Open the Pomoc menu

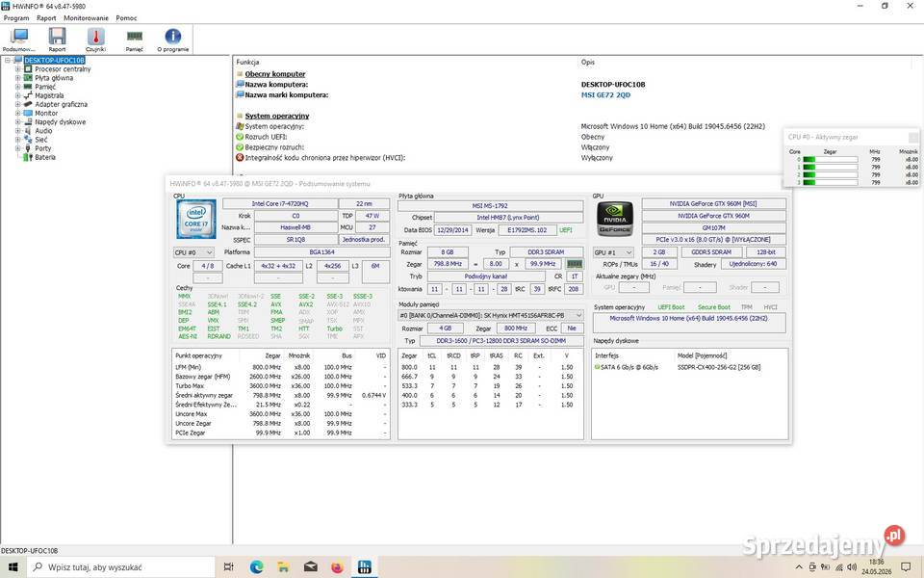pyautogui.click(x=126, y=18)
